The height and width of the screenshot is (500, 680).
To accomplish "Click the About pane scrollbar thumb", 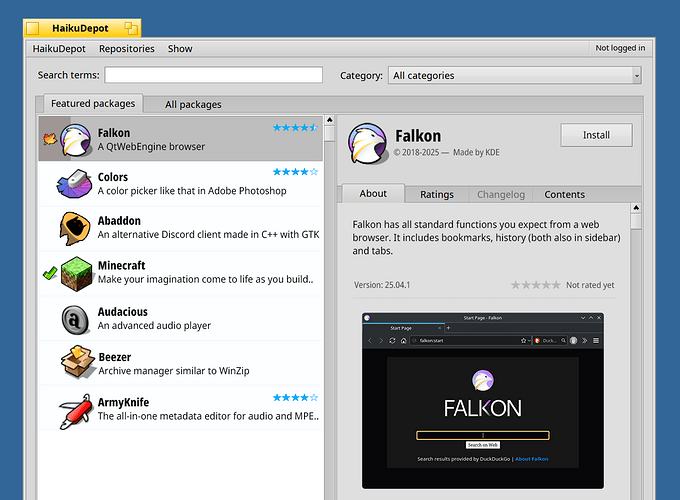I will coord(636,221).
